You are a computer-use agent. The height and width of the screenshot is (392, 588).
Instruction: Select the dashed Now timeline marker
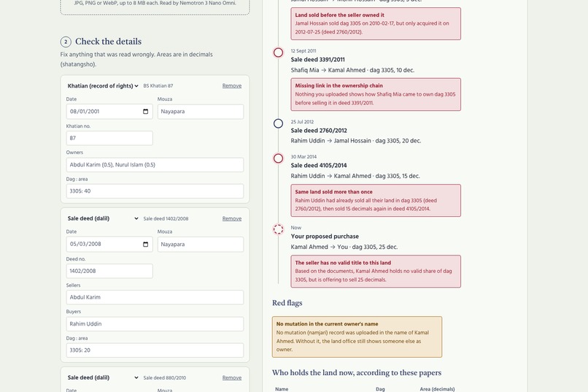click(278, 229)
